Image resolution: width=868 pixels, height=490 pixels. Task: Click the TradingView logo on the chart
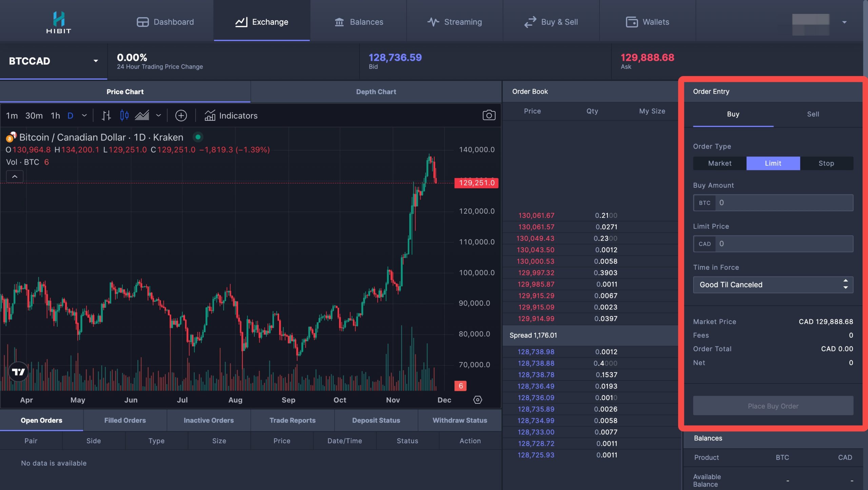(x=18, y=372)
